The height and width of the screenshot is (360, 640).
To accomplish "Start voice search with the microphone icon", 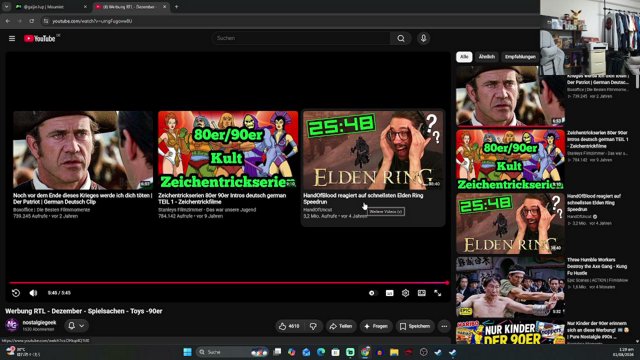I will 423,38.
